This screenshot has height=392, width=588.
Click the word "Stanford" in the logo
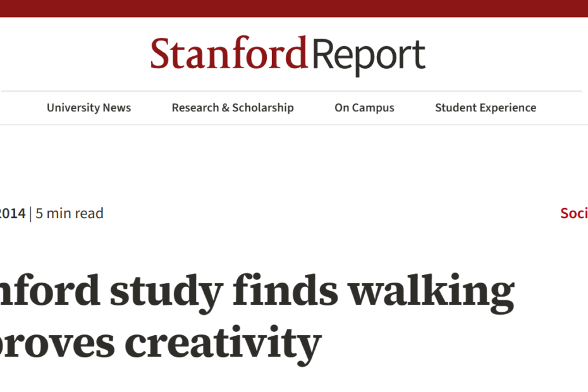coord(229,54)
